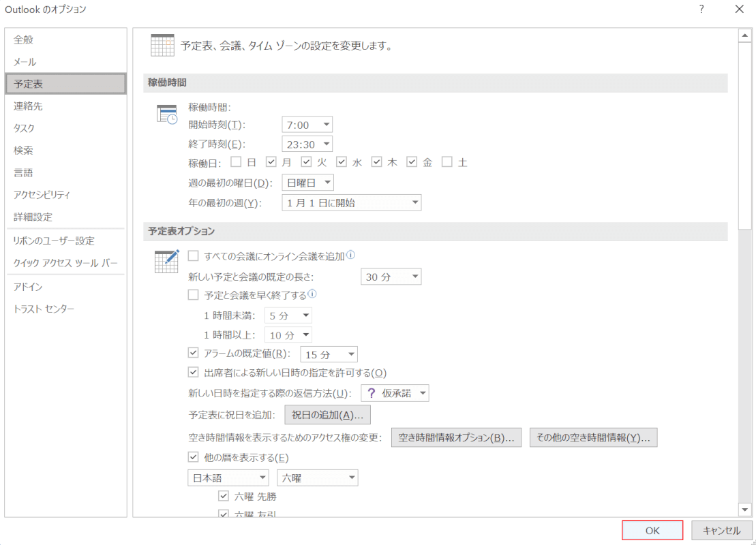Open 年の最初の週 dropdown
Image resolution: width=756 pixels, height=545 pixels.
coord(352,202)
